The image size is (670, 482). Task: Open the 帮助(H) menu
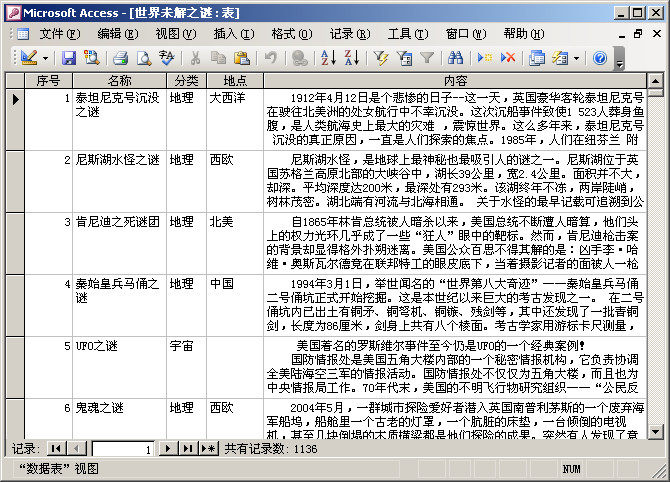(x=524, y=33)
